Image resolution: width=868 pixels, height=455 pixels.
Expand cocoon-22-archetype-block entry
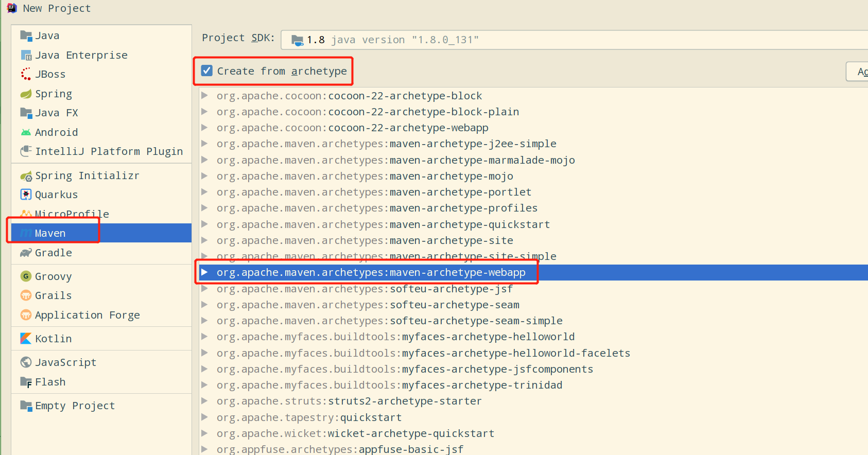coord(204,95)
